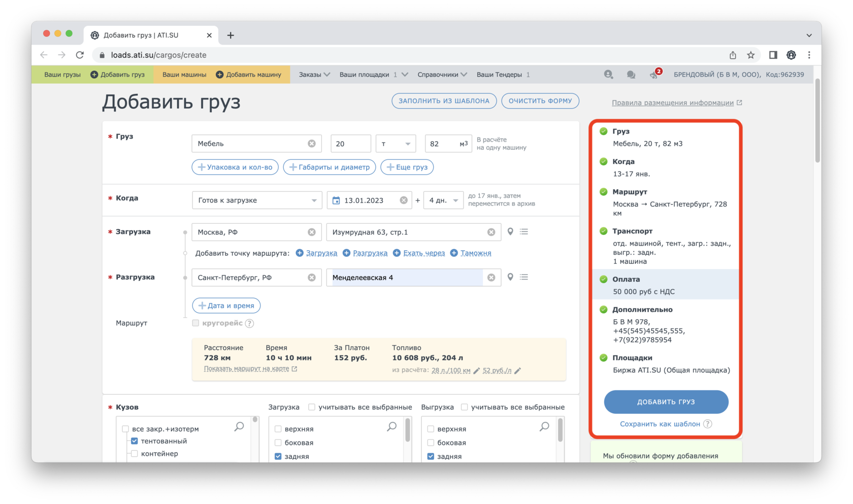This screenshot has width=853, height=504.
Task: Add Габариты и диаметр
Action: [x=330, y=167]
